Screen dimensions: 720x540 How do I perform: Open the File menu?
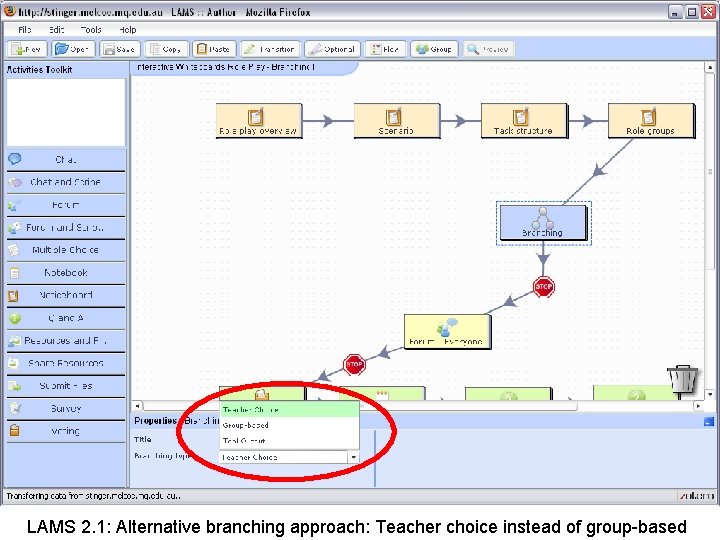tap(25, 30)
